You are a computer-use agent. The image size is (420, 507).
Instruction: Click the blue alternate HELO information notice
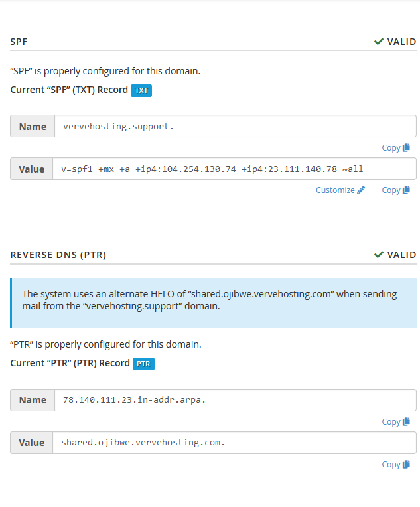[x=214, y=303]
